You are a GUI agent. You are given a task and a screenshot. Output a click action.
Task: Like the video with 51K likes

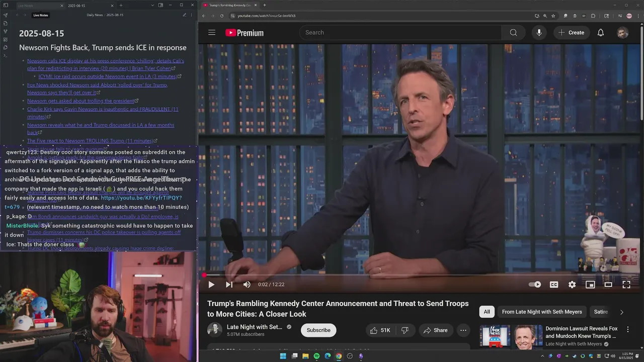(380, 330)
